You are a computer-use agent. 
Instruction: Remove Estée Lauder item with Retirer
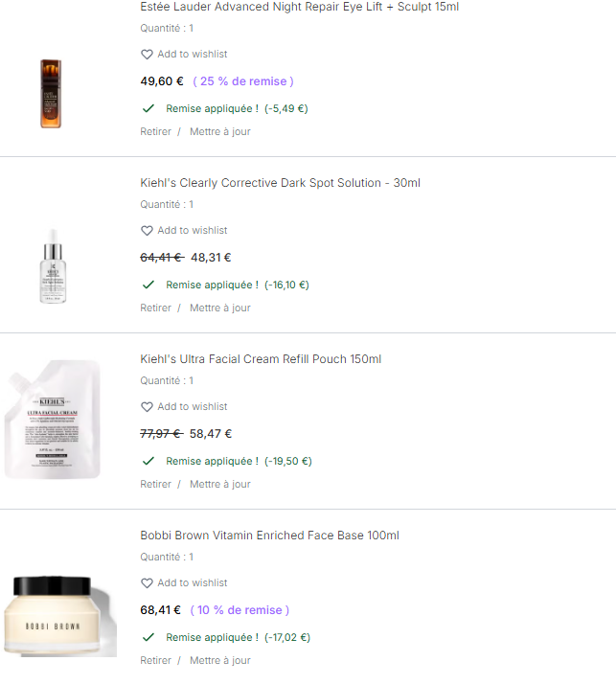(155, 132)
